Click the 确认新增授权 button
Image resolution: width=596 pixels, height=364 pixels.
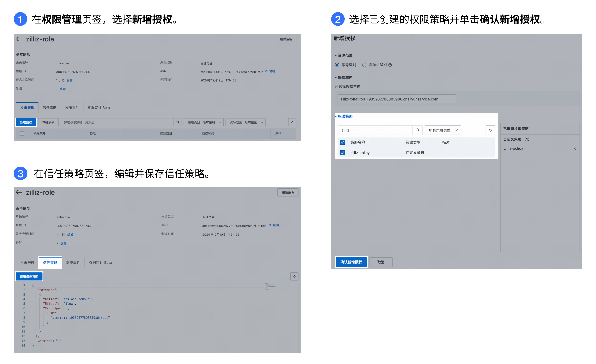tap(351, 263)
